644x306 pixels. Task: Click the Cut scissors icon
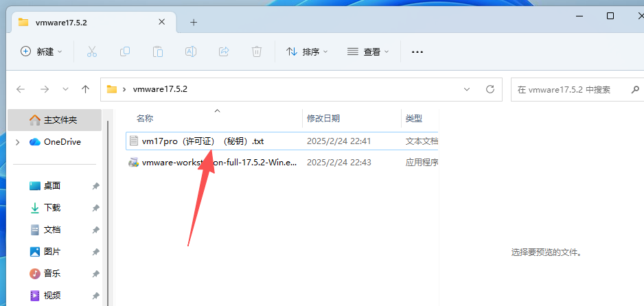(91, 51)
